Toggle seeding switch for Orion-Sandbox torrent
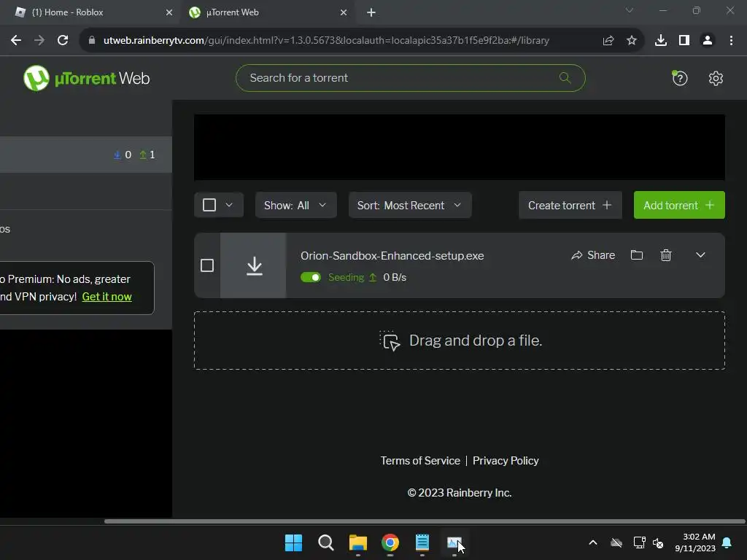 (x=311, y=277)
